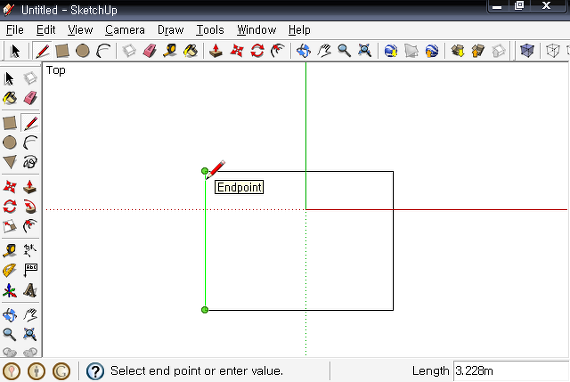
Task: Click the Zoom magnifier in the left toolbar
Action: 10,334
